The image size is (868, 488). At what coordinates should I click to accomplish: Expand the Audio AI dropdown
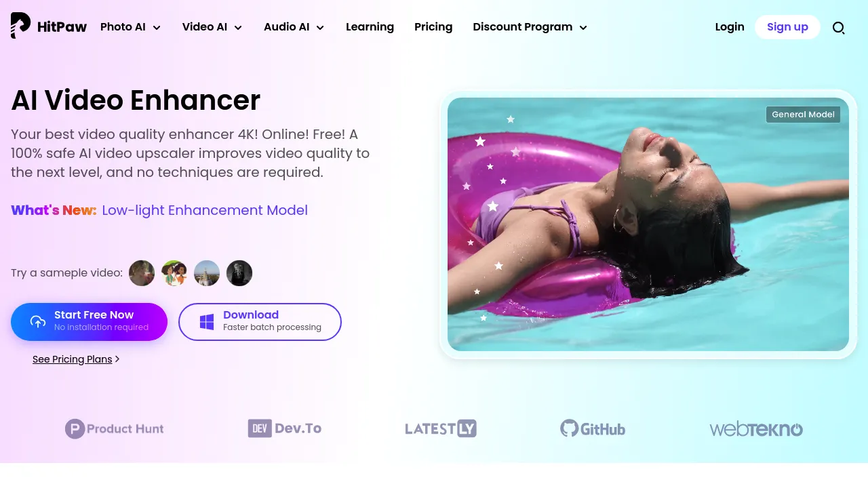coord(294,27)
